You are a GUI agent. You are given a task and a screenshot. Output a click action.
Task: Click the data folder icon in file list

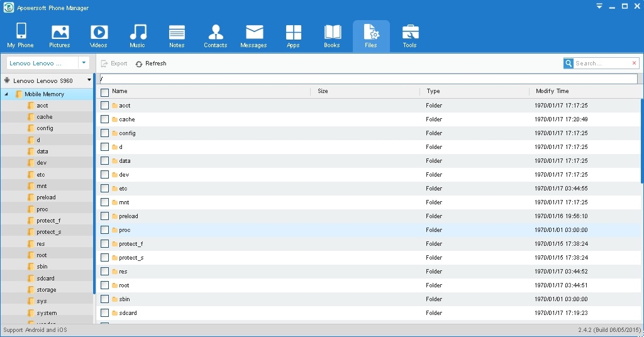(115, 161)
